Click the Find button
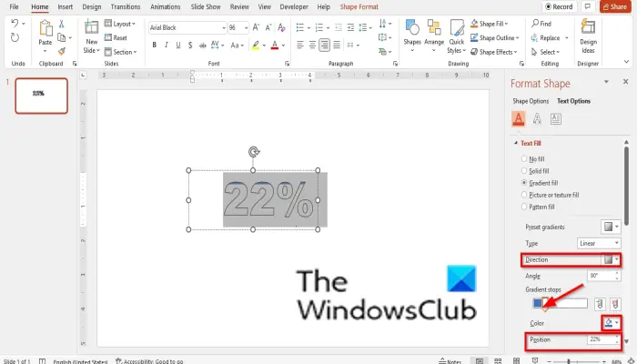Screen dimensions: 637x364 coord(541,24)
